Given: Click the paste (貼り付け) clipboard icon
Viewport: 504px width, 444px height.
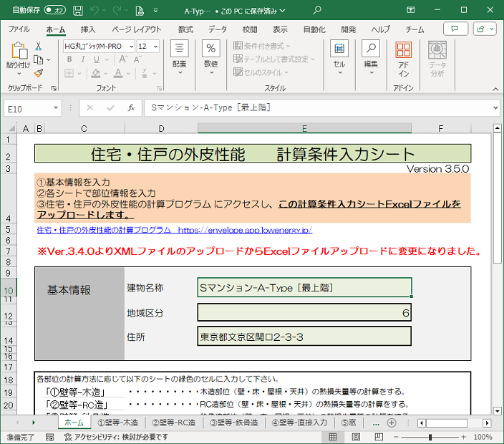Looking at the screenshot, I should pos(18,52).
